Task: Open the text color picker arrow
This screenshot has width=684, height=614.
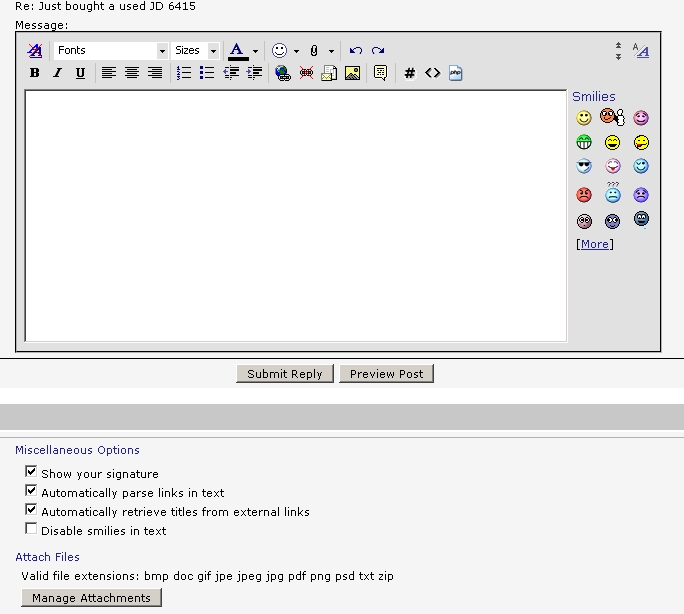Action: [255, 50]
